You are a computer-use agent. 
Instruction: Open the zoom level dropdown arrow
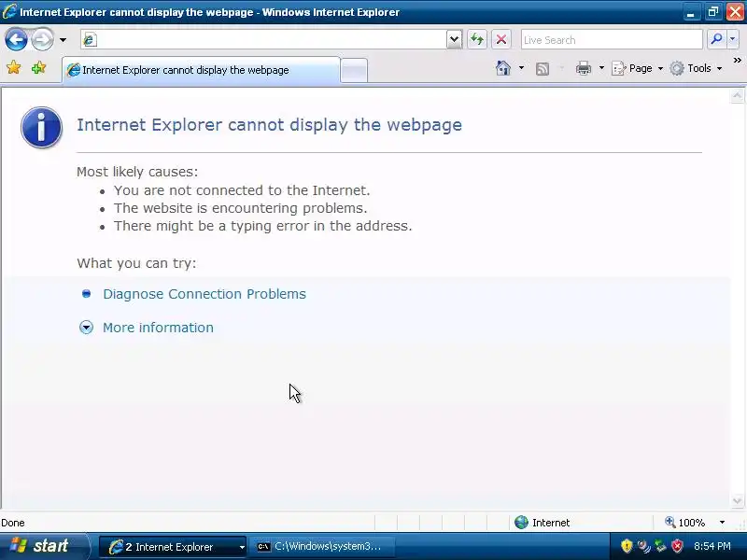click(722, 523)
